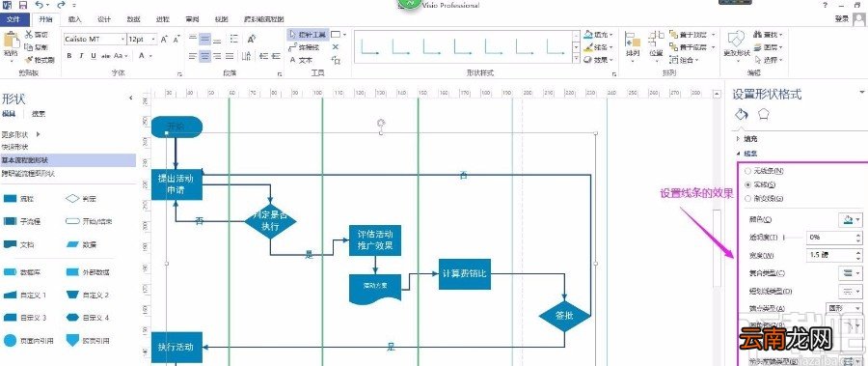Image resolution: width=868 pixels, height=366 pixels.
Task: Toggle Italic formatting
Action: pos(82,55)
